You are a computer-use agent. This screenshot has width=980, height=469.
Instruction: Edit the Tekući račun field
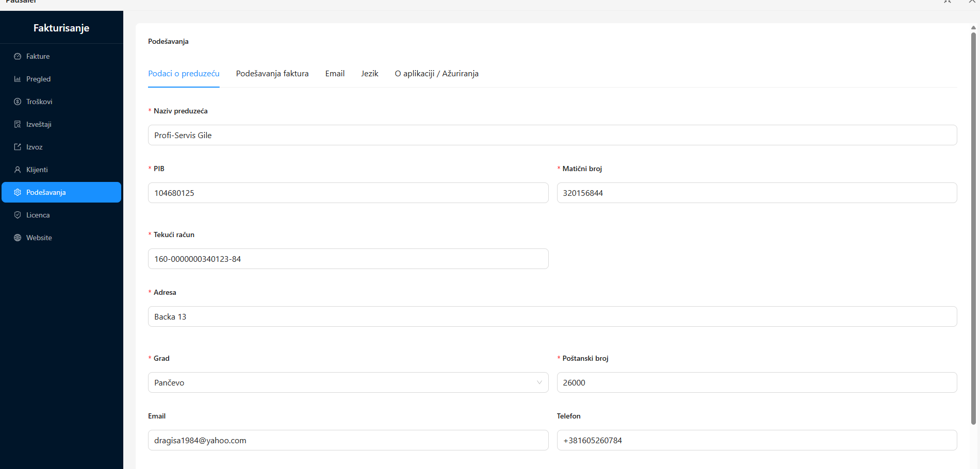pos(348,259)
